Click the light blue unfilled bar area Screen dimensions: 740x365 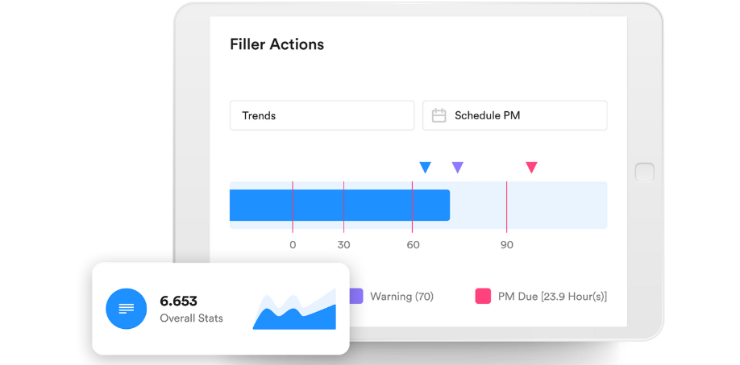(529, 205)
